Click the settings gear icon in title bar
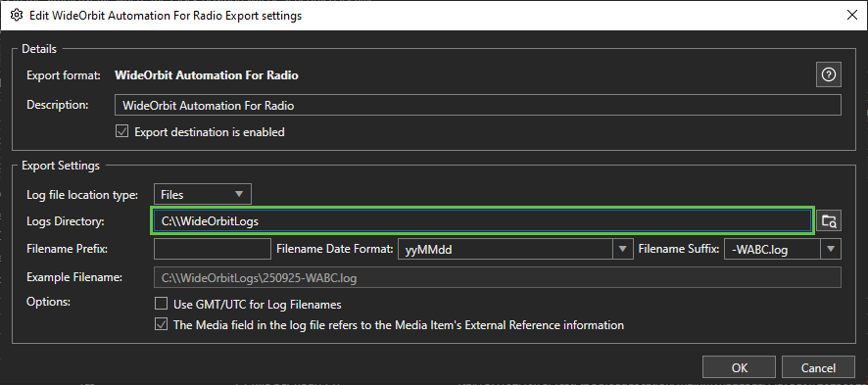The height and width of the screenshot is (385, 868). 17,16
